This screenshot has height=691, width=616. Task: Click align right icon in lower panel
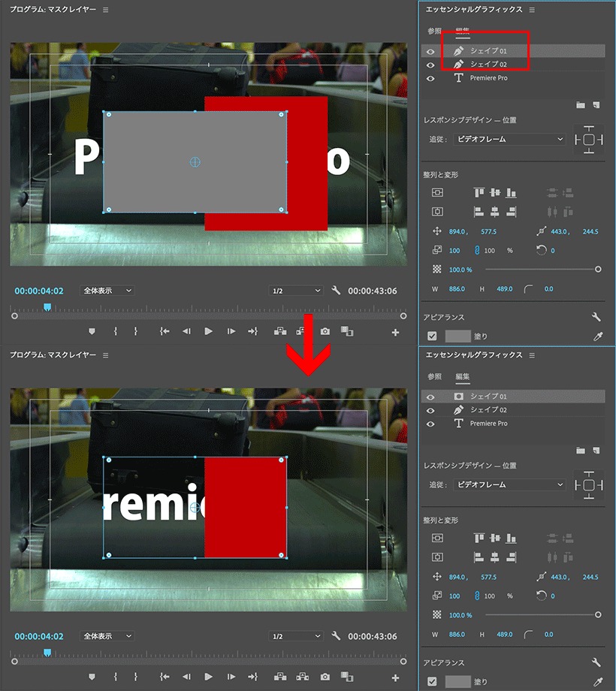511,557
